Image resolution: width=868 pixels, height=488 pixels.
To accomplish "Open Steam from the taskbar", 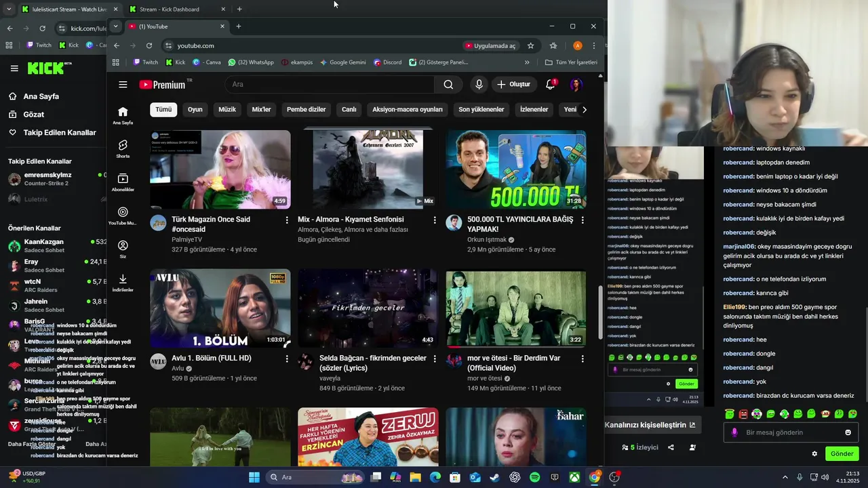I will tap(495, 477).
